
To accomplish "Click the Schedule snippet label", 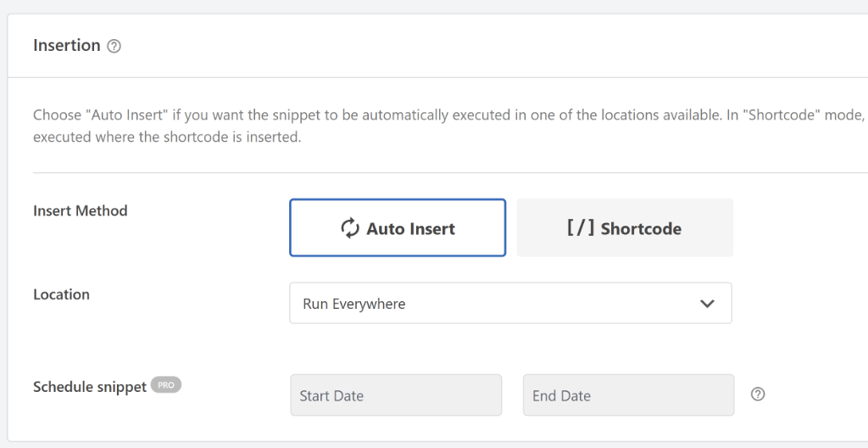I will (x=90, y=387).
